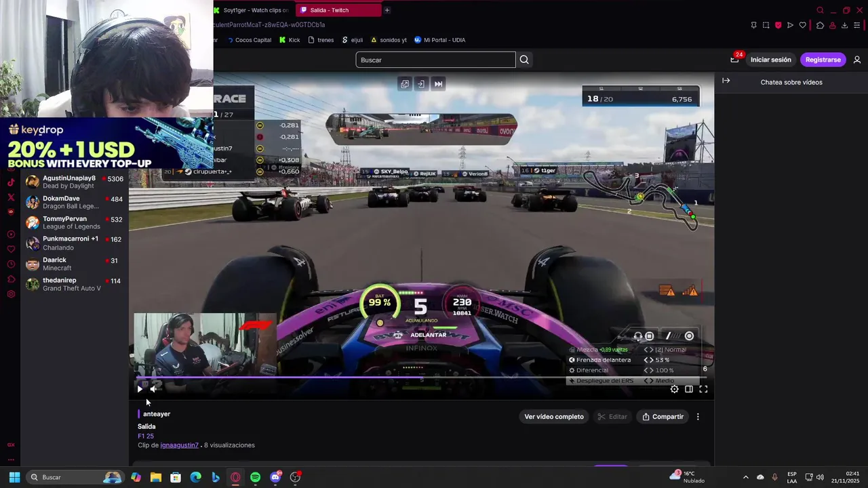Open the sidebar three-dot more options

click(x=11, y=460)
